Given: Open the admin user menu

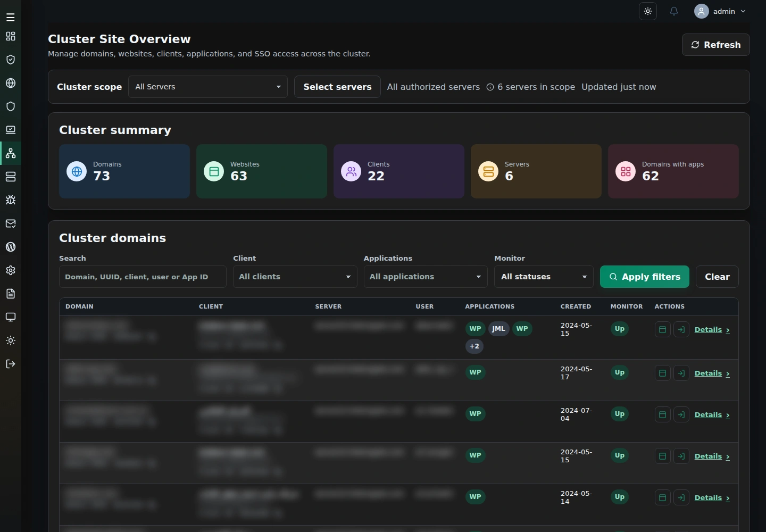Looking at the screenshot, I should pos(721,11).
